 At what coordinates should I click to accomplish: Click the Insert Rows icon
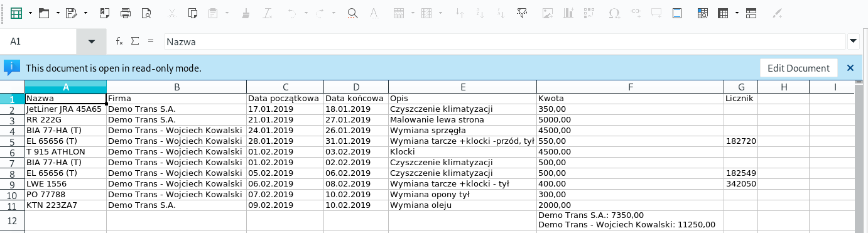pos(398,13)
